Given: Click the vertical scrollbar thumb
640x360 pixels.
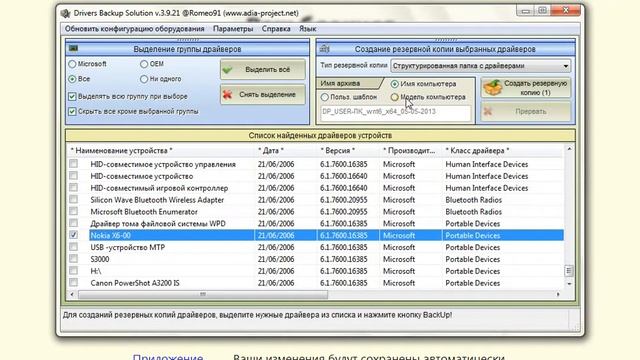Looking at the screenshot, I should (x=569, y=270).
